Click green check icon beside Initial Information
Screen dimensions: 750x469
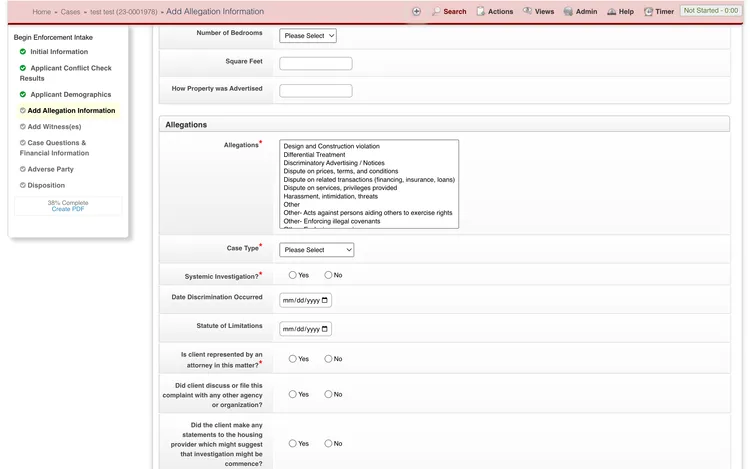22,51
